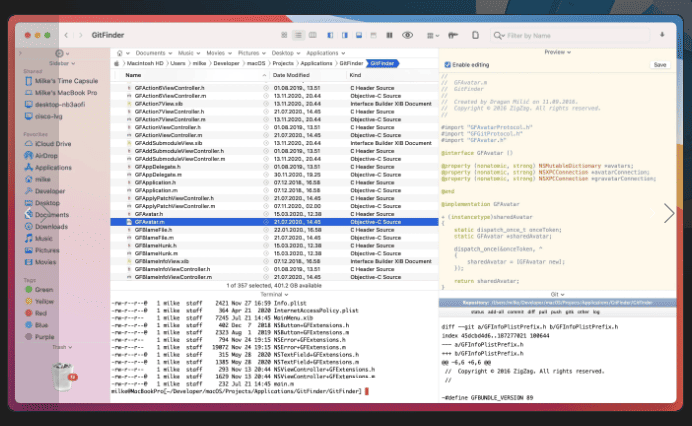Open iCloud Drive in sidebar
This screenshot has height=426, width=692.
[x=48, y=144]
